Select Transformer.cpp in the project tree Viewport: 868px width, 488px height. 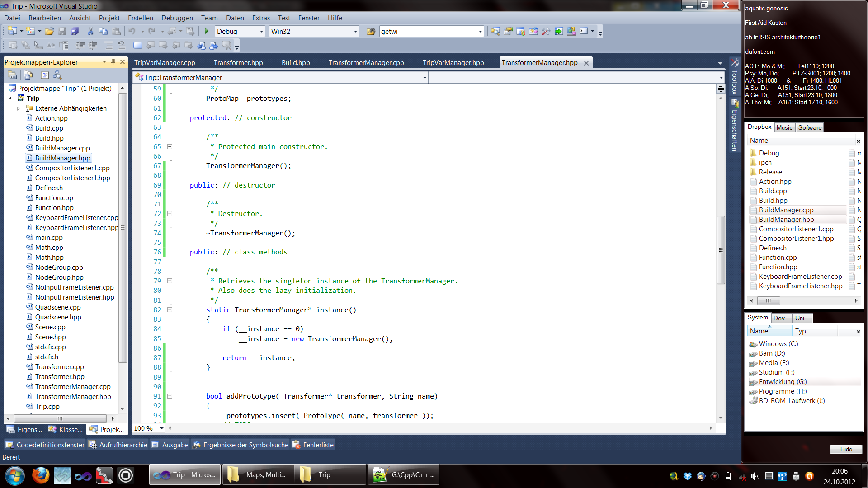pos(59,367)
